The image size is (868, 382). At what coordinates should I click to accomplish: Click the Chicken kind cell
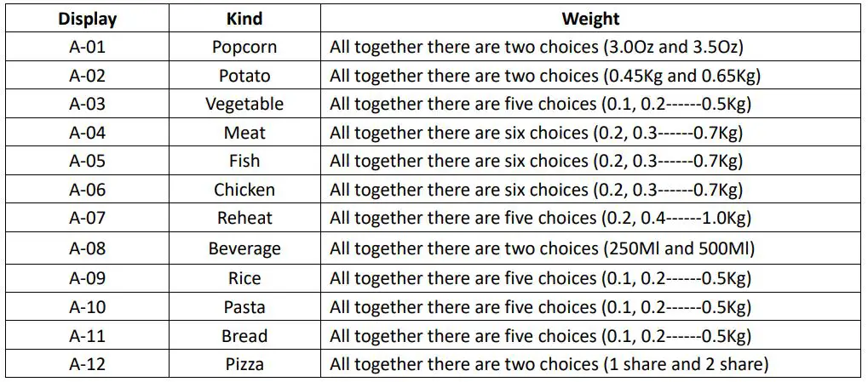244,190
